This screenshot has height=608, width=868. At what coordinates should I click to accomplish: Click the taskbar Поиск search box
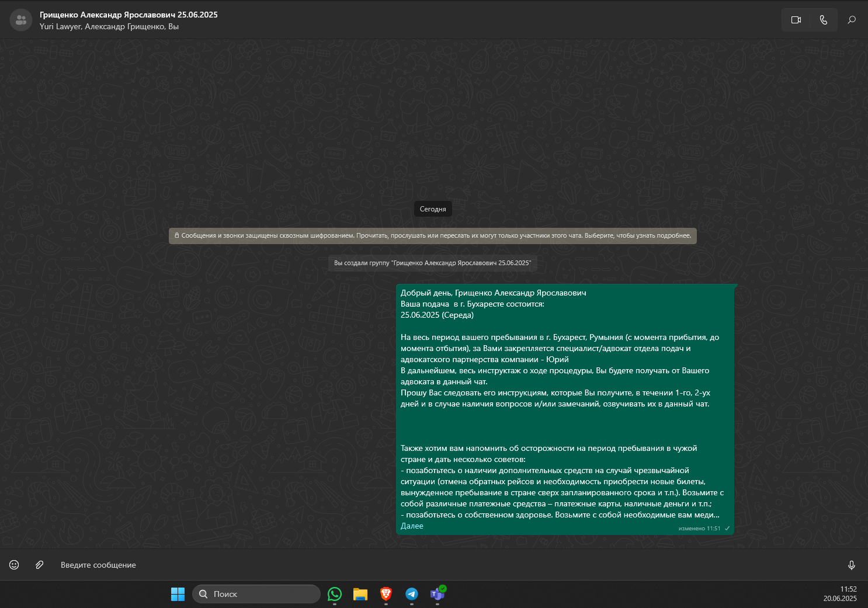256,594
